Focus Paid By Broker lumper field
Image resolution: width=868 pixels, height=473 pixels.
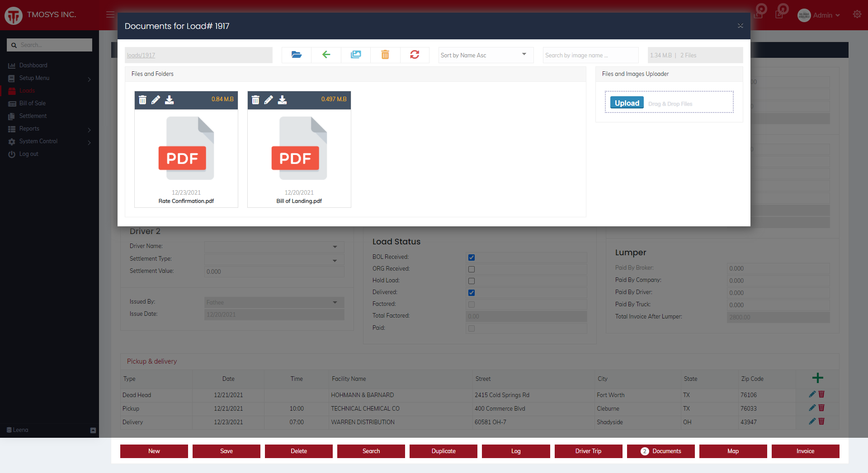coord(778,268)
